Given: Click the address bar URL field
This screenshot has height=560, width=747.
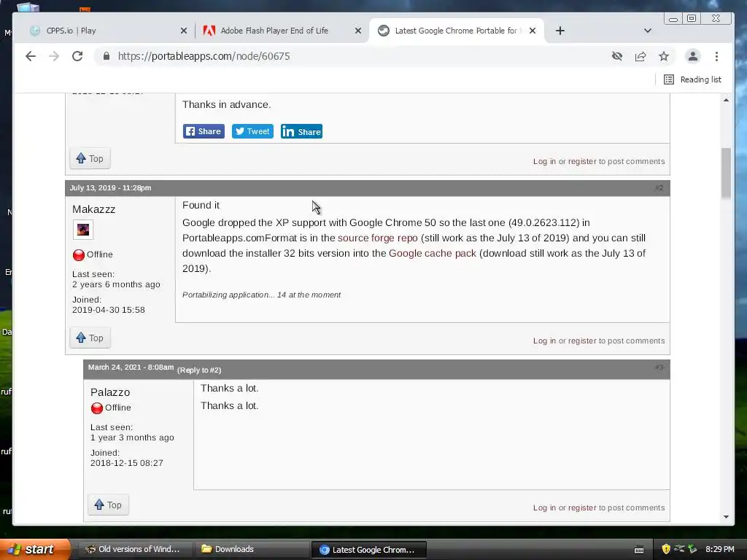Looking at the screenshot, I should pos(352,56).
